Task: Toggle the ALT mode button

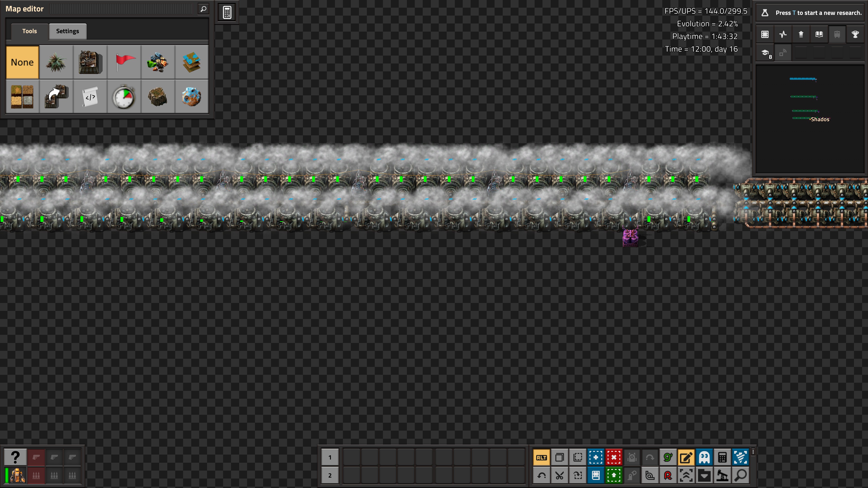Action: pyautogui.click(x=542, y=457)
